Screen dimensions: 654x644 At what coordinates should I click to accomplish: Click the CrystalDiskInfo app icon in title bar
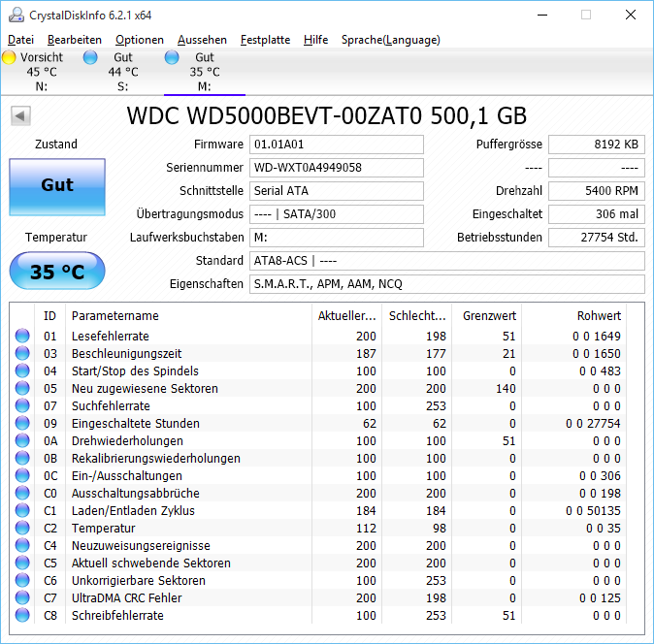16,15
